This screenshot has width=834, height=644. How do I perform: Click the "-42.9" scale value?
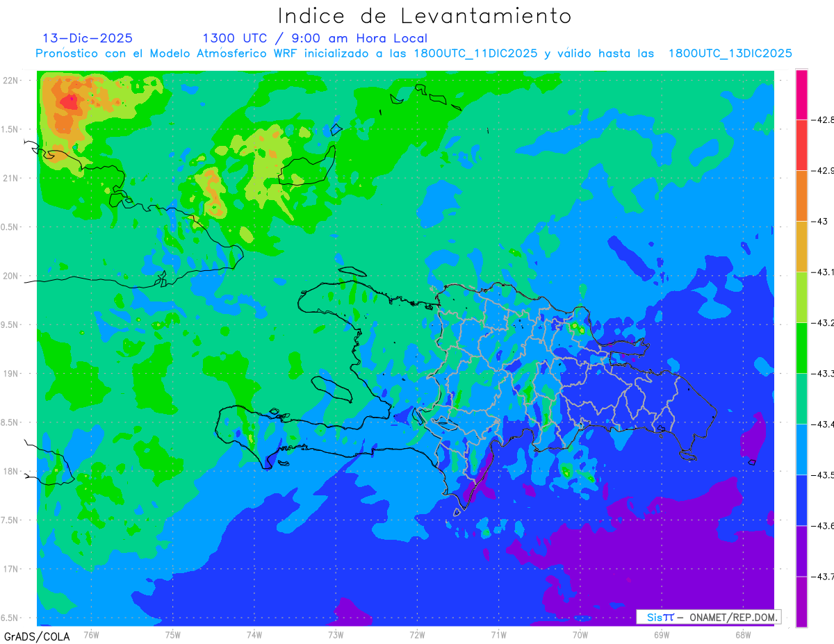coord(822,171)
